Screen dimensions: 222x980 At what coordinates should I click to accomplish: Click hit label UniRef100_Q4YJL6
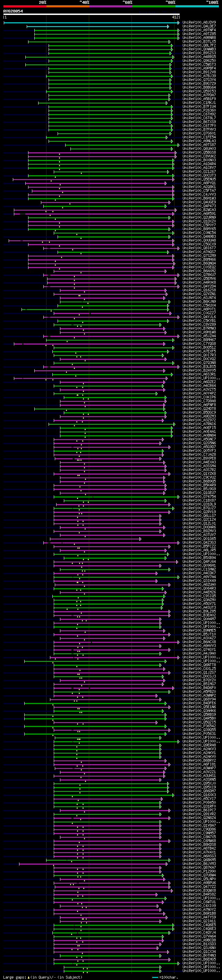coord(199,317)
